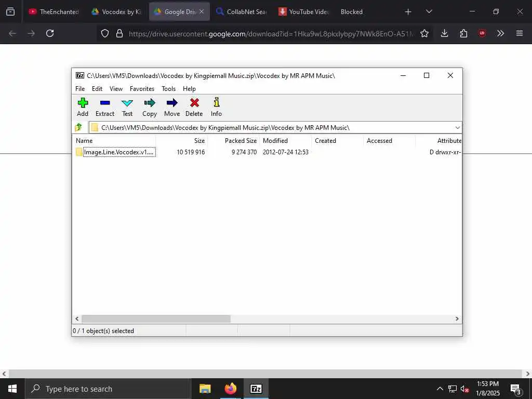Viewport: 532px width, 399px height.
Task: Switch to TheEnchanted YouTube tab
Action: tap(54, 11)
